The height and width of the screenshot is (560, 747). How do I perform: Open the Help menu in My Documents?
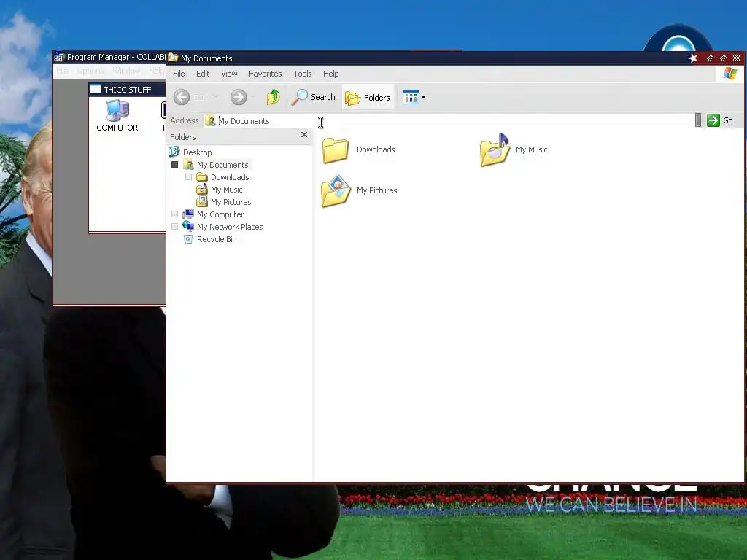pyautogui.click(x=330, y=74)
